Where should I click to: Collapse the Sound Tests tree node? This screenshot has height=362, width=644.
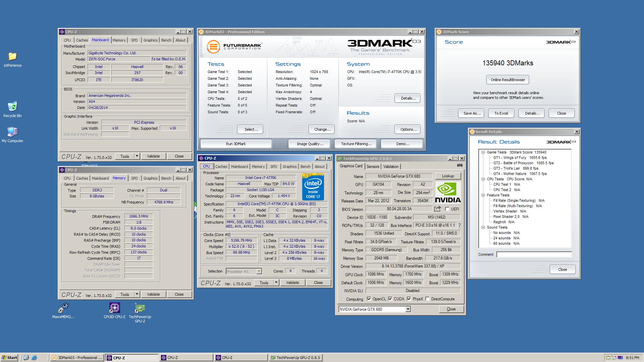point(483,227)
